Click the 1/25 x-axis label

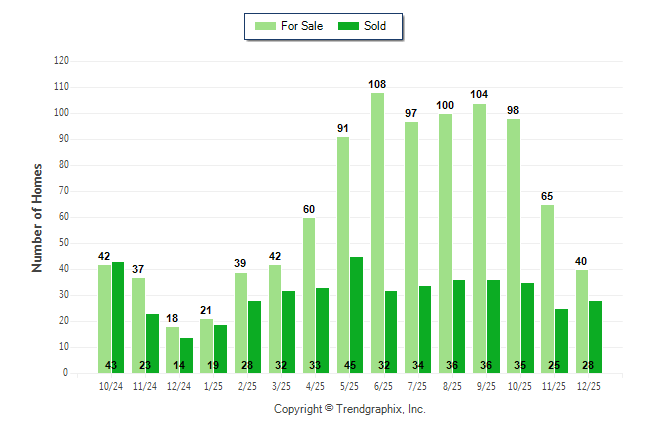click(x=213, y=385)
